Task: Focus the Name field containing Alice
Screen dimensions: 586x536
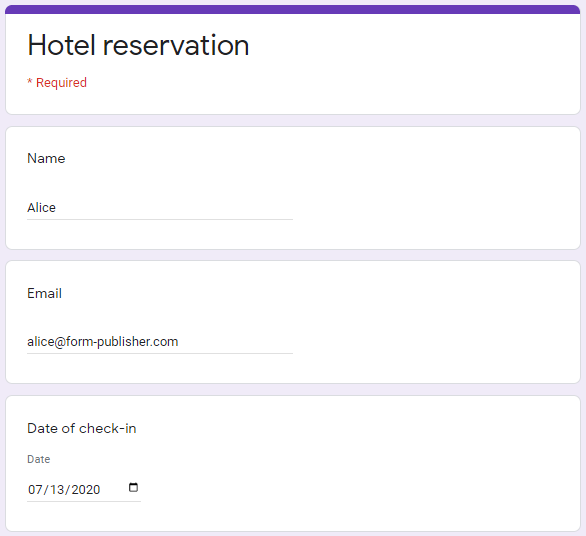Action: [160, 207]
